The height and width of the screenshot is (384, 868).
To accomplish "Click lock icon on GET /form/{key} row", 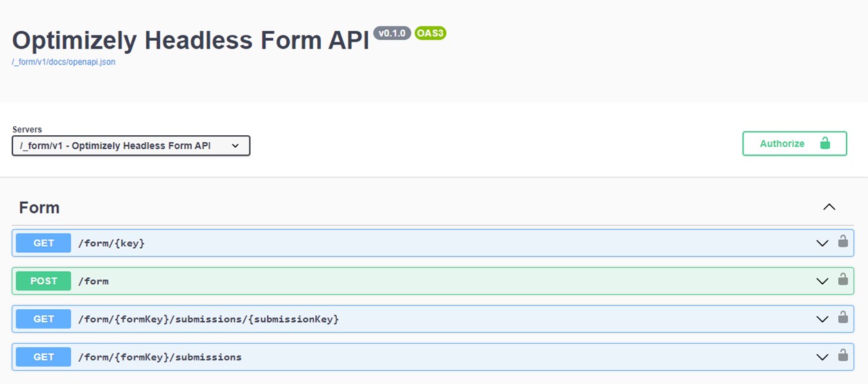I will click(x=843, y=242).
